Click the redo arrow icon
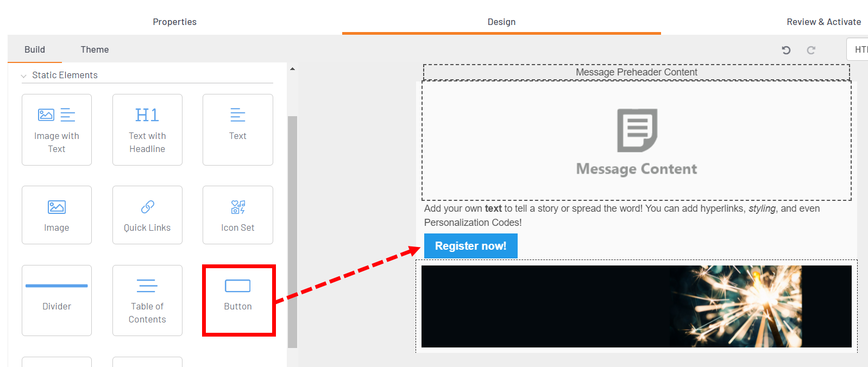Image resolution: width=868 pixels, height=367 pixels. click(811, 50)
